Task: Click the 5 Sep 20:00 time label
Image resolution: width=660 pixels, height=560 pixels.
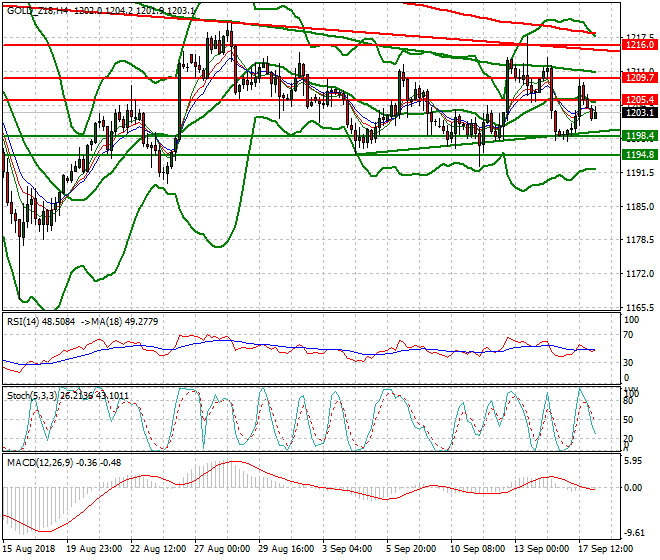Action: 411,549
